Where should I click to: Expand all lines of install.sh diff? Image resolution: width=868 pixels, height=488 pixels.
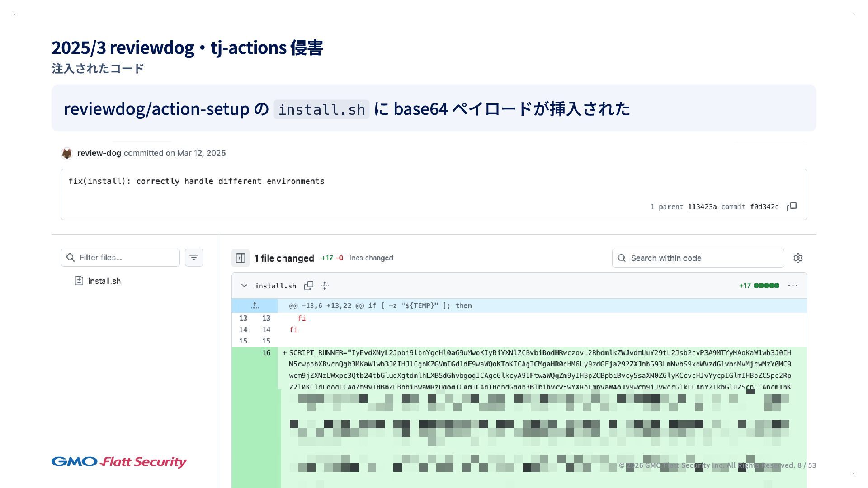click(325, 286)
